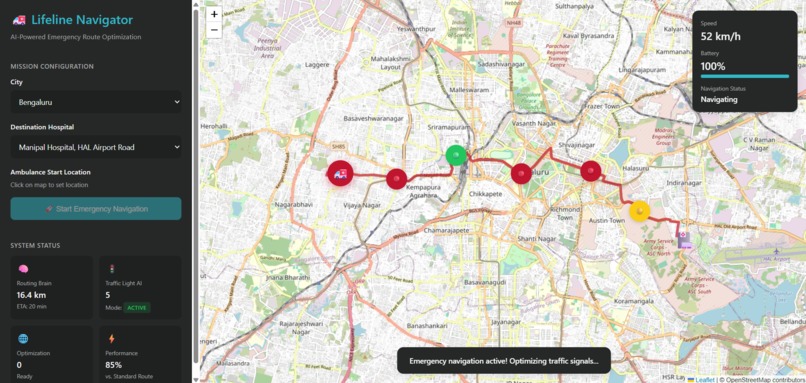Click the Traffic Light AI count 5
806x383 pixels.
108,295
